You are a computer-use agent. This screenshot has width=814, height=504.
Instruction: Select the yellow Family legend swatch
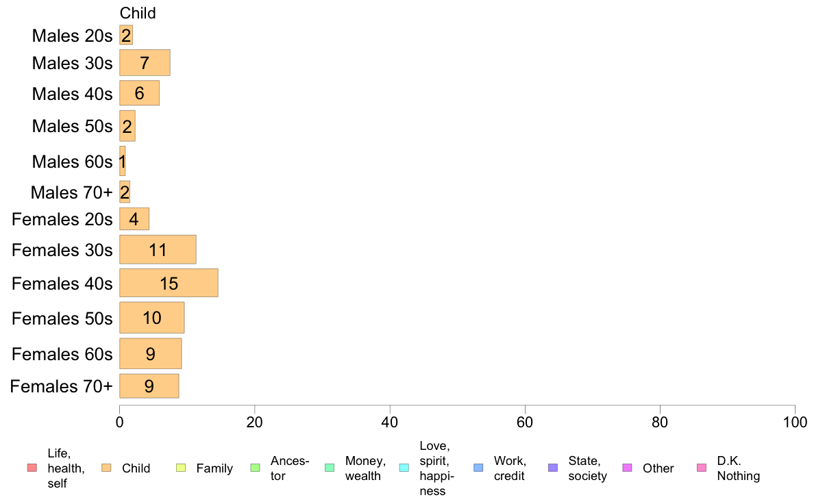(x=181, y=468)
